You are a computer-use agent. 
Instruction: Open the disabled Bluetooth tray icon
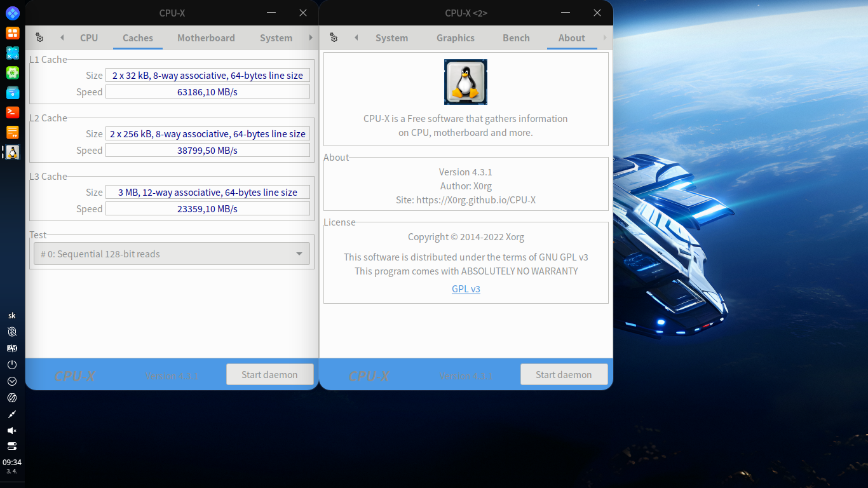[x=12, y=332]
